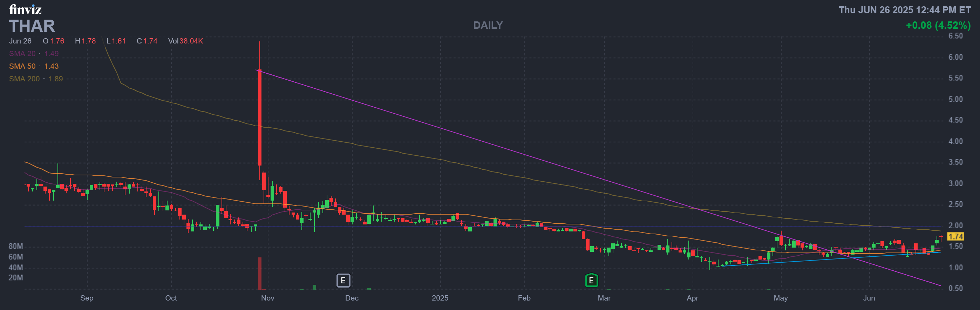This screenshot has width=980, height=310.
Task: Click the Vol 38.04K value
Action: coord(186,41)
